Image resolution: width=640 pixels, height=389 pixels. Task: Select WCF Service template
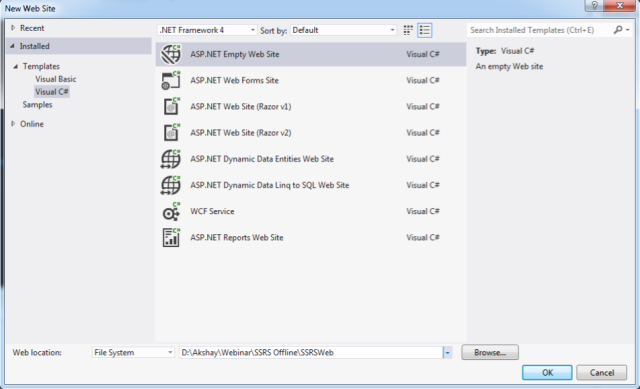(311, 211)
